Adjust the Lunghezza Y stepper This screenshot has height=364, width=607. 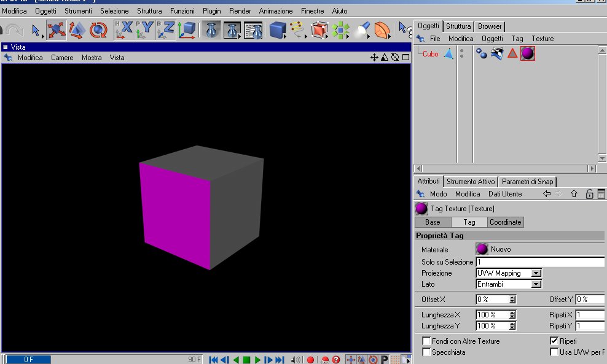pyautogui.click(x=512, y=326)
